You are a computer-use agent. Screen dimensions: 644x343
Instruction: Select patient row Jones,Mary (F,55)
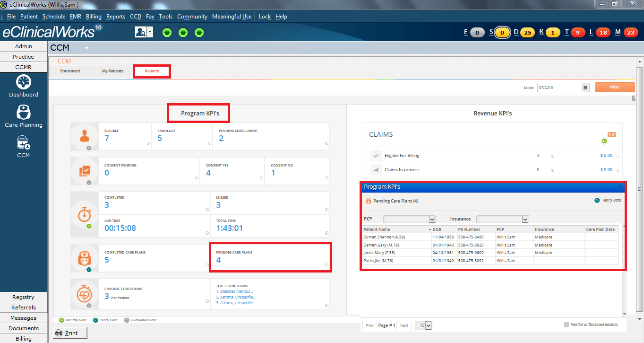tap(490, 253)
